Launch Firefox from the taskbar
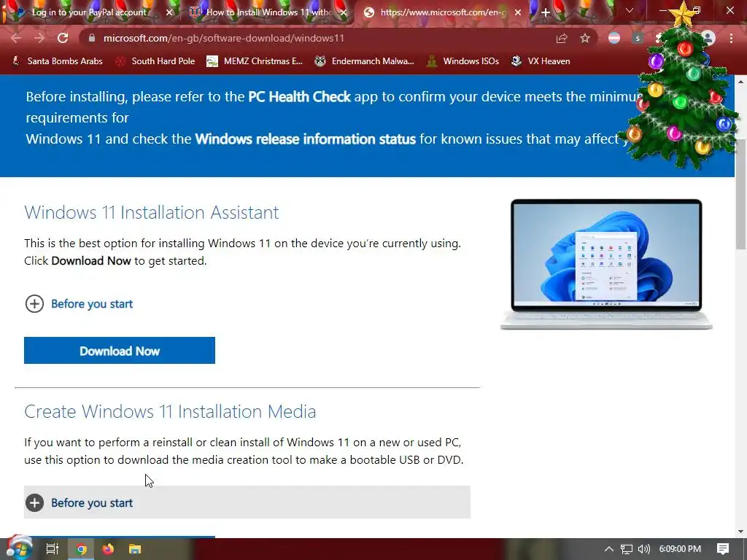Image resolution: width=747 pixels, height=560 pixels. click(x=108, y=549)
